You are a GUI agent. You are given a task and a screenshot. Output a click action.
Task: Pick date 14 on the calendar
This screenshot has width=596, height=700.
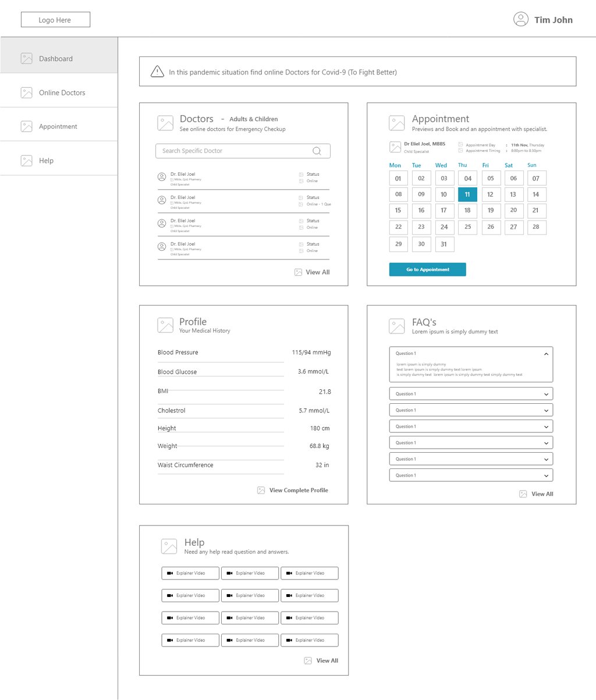pos(537,194)
